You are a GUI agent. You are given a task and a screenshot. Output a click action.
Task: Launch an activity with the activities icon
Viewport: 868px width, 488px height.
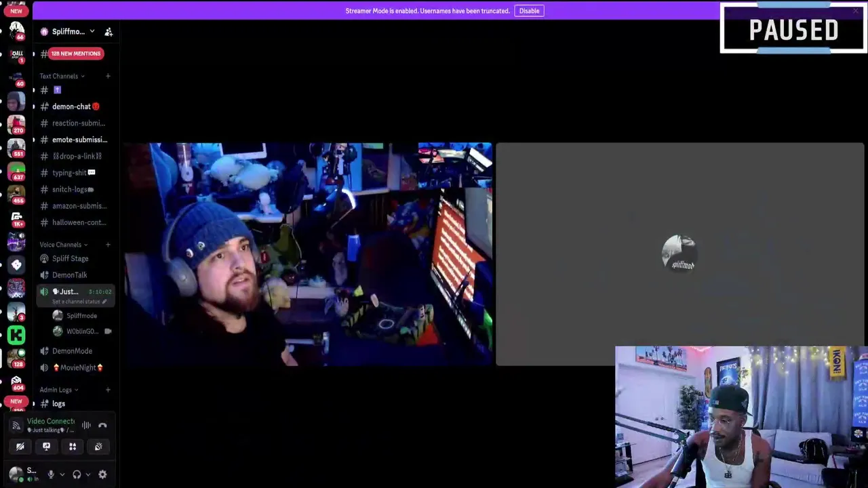point(73,446)
